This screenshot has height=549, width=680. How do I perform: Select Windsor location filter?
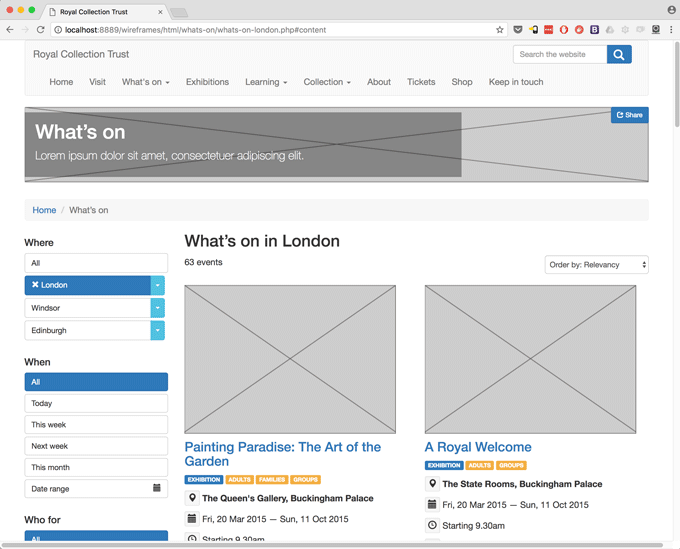(x=88, y=308)
